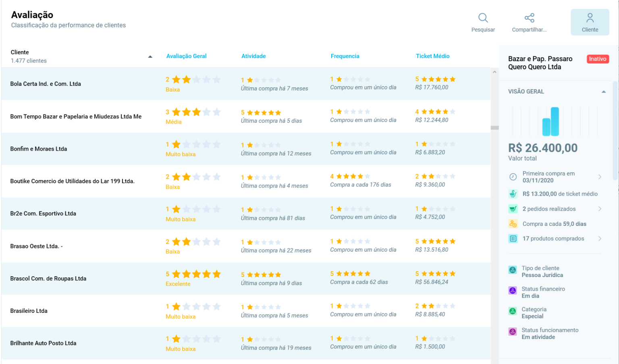This screenshot has height=364, width=619.
Task: Open Brascol Com. de Roupas Ltda record
Action: (48, 278)
